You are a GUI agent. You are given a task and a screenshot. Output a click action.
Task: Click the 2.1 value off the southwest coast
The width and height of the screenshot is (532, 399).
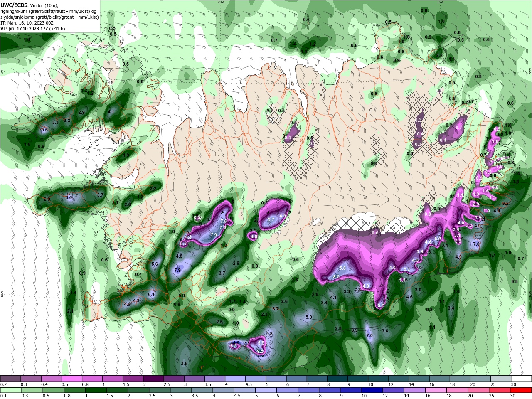coord(70,311)
